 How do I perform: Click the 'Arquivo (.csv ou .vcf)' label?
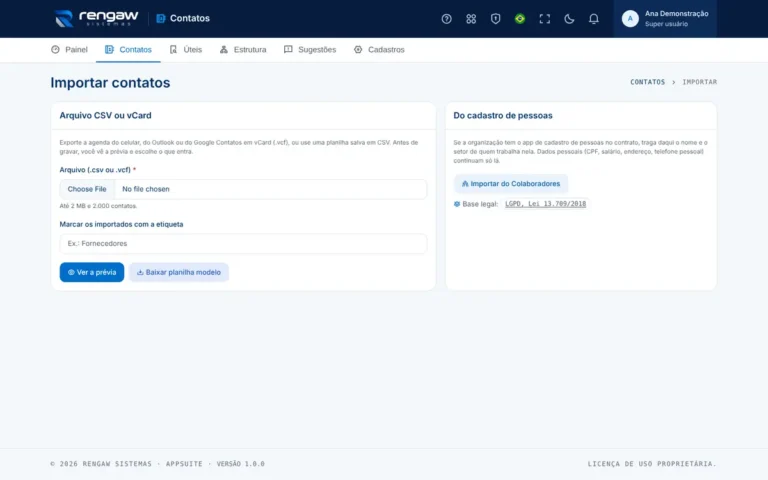(95, 170)
